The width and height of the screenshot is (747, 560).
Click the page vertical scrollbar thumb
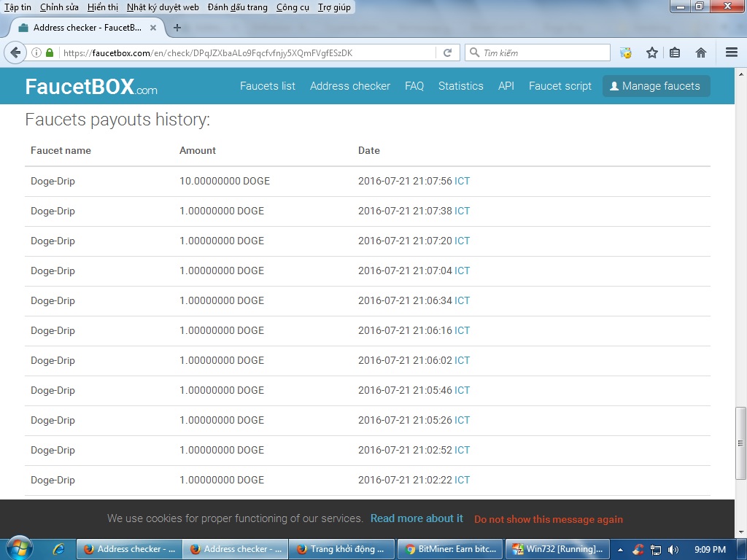(740, 443)
